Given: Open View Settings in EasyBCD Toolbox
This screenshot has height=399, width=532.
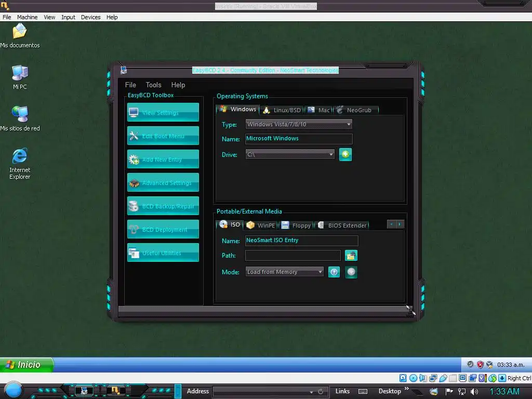Looking at the screenshot, I should click(x=163, y=112).
